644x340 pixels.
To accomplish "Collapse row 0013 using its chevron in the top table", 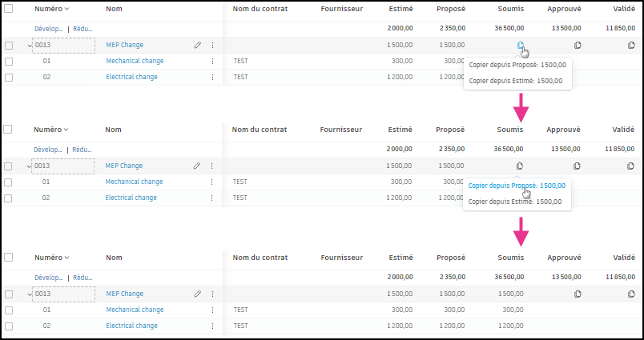I will point(30,46).
